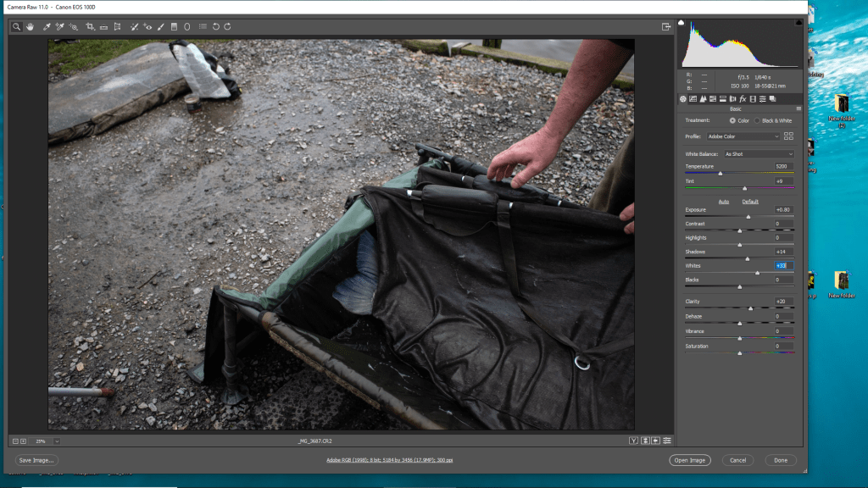Image resolution: width=868 pixels, height=488 pixels.
Task: Select the Color treatment radio button
Action: [x=732, y=120]
